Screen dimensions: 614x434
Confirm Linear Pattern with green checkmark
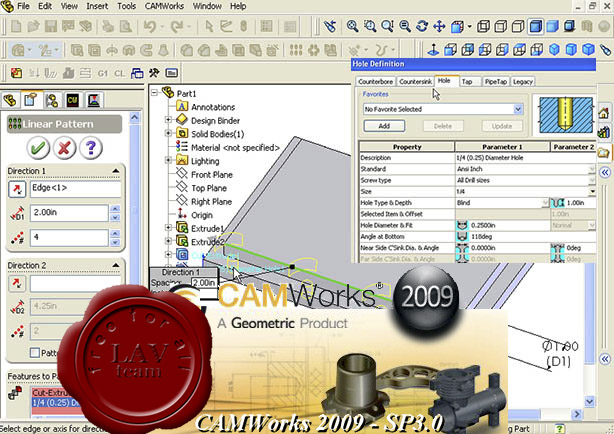[x=38, y=148]
